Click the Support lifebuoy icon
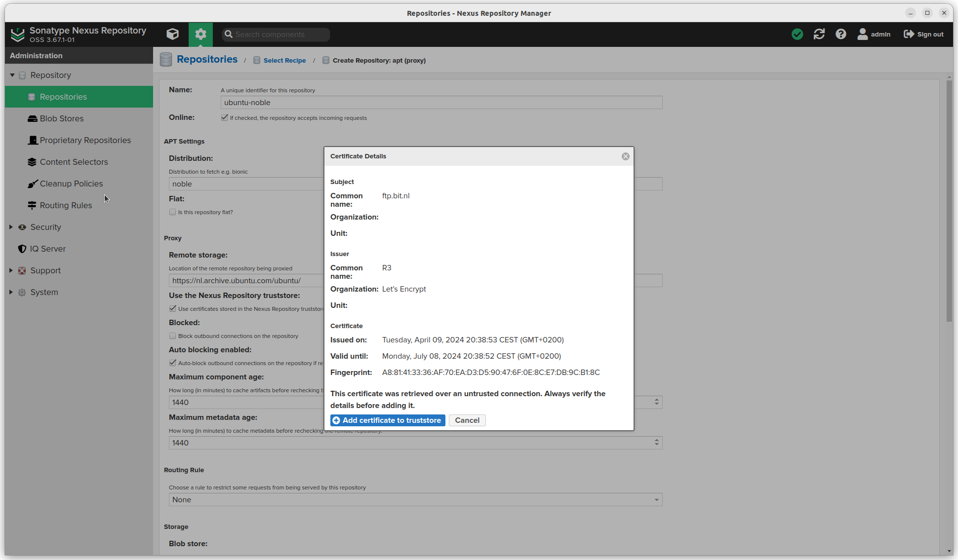This screenshot has height=560, width=958. click(22, 270)
